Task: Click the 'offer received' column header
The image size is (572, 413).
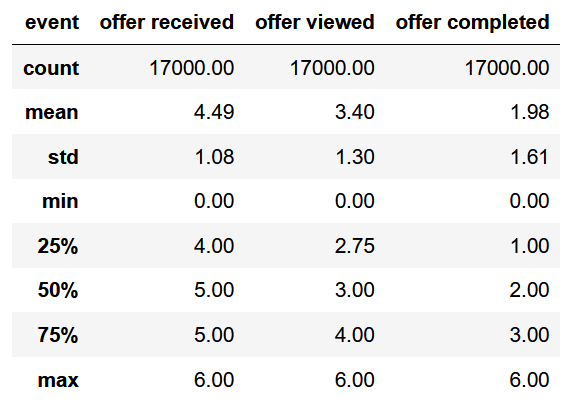Action: click(167, 22)
